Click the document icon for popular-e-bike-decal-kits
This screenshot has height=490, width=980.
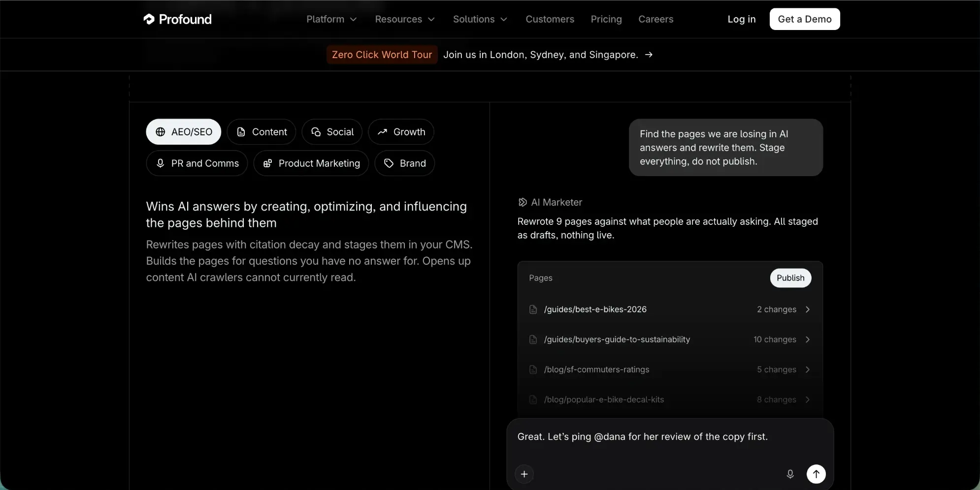pyautogui.click(x=533, y=399)
